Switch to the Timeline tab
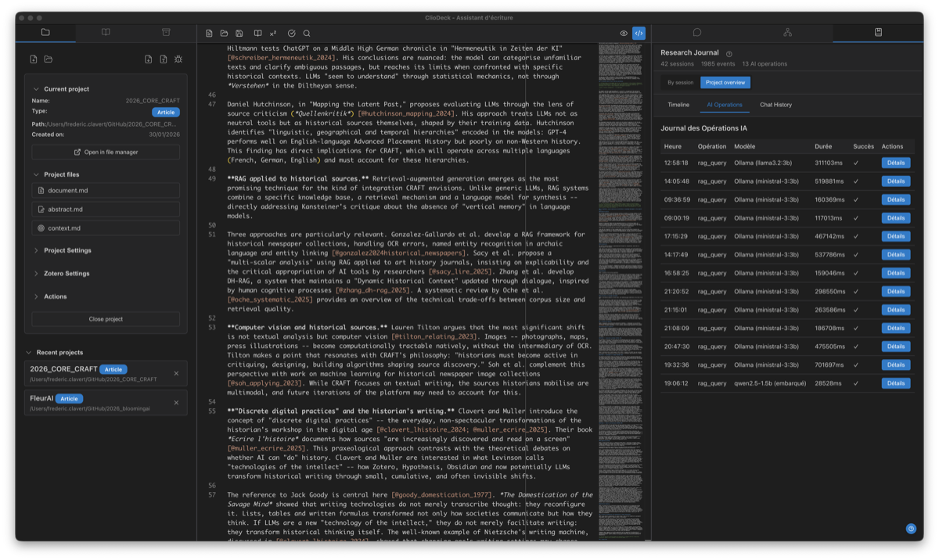The image size is (939, 560). [678, 104]
